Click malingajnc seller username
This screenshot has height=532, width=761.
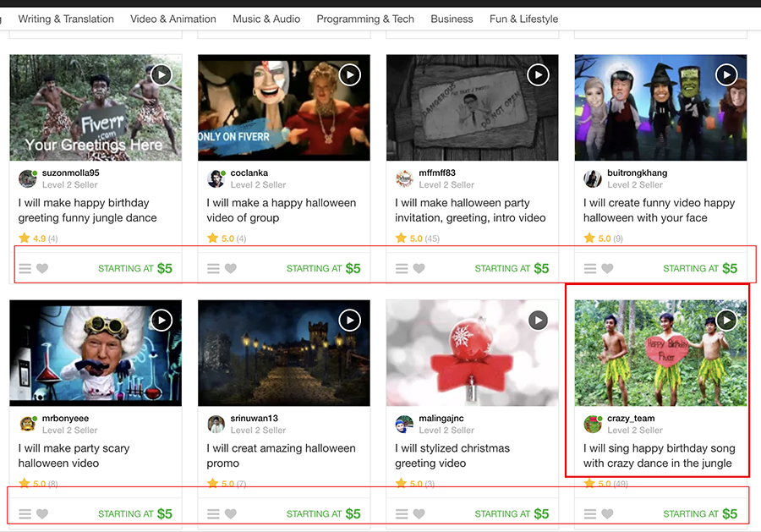(441, 419)
